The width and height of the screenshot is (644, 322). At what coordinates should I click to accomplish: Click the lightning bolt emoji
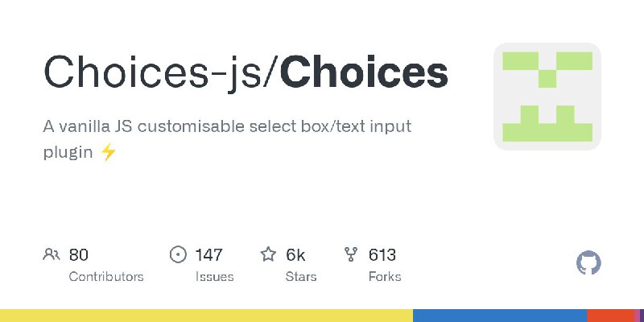[x=109, y=152]
